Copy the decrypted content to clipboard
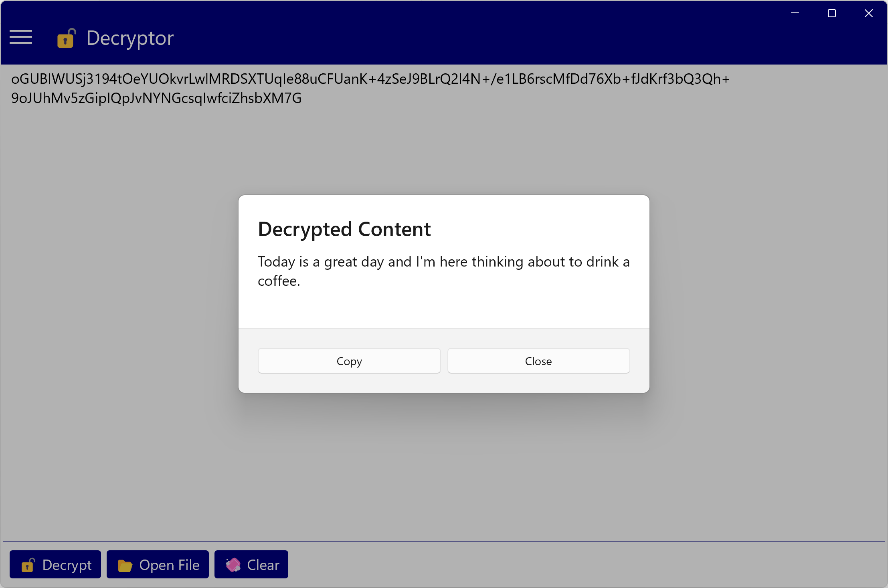The width and height of the screenshot is (888, 588). point(348,361)
